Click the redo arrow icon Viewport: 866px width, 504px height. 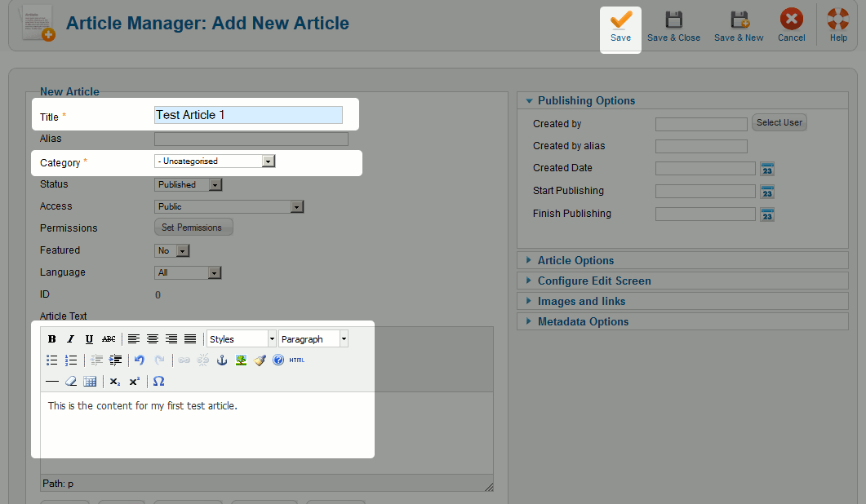click(160, 360)
